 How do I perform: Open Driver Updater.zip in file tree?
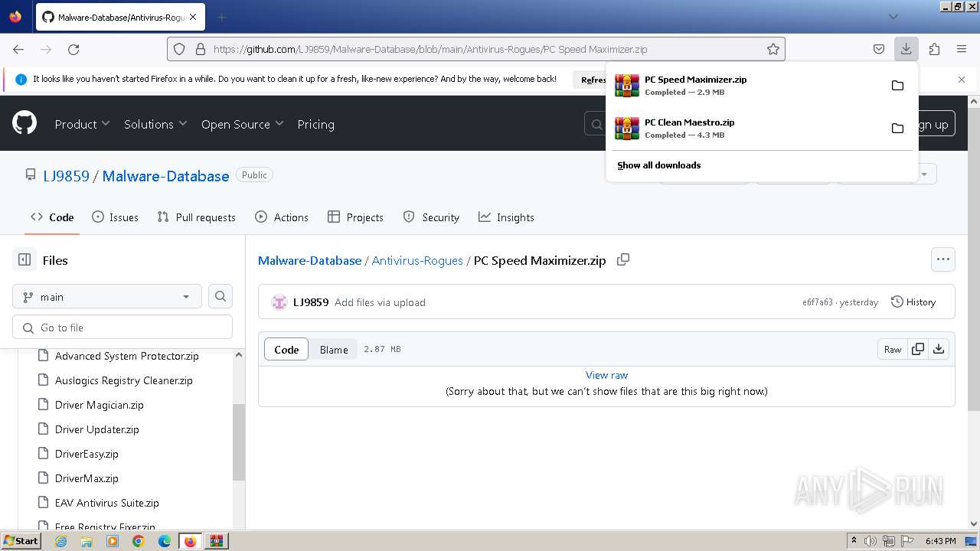coord(97,429)
